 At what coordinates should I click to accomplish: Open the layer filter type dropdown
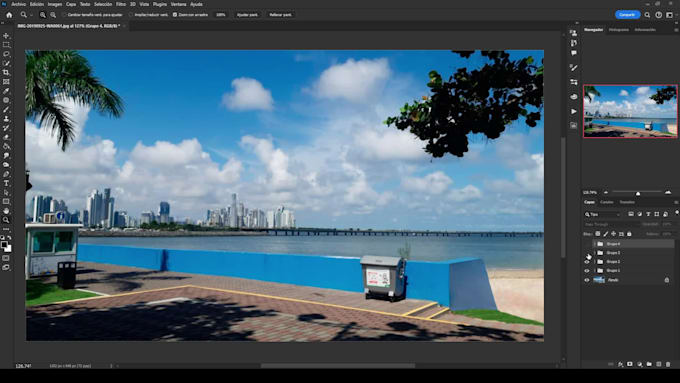(x=603, y=214)
